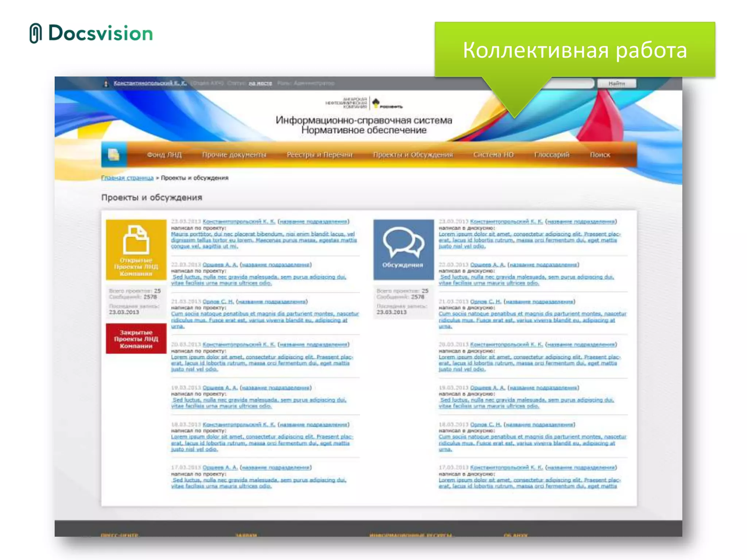Click the Docsvision logo
This screenshot has width=747, height=560.
pyautogui.click(x=91, y=33)
